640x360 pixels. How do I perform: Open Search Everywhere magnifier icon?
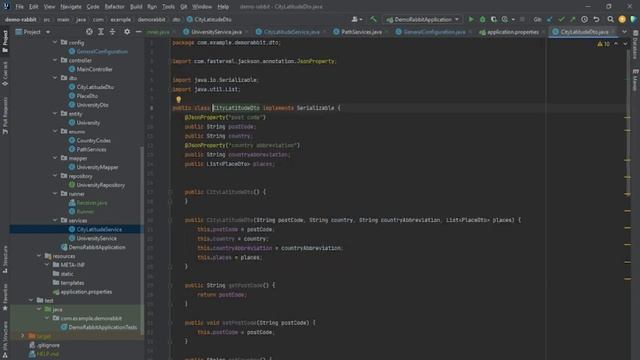(x=610, y=19)
